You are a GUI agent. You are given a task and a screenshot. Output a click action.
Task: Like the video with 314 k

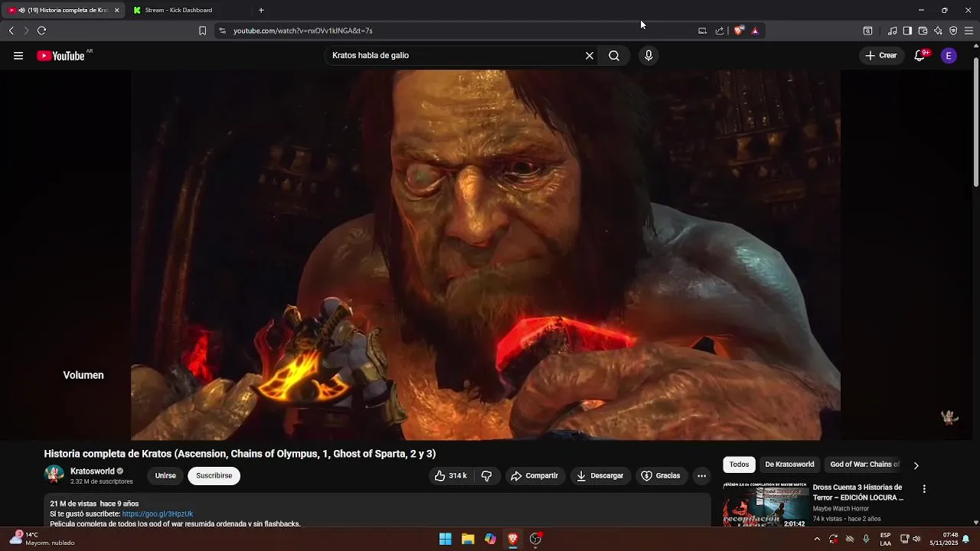(x=450, y=476)
